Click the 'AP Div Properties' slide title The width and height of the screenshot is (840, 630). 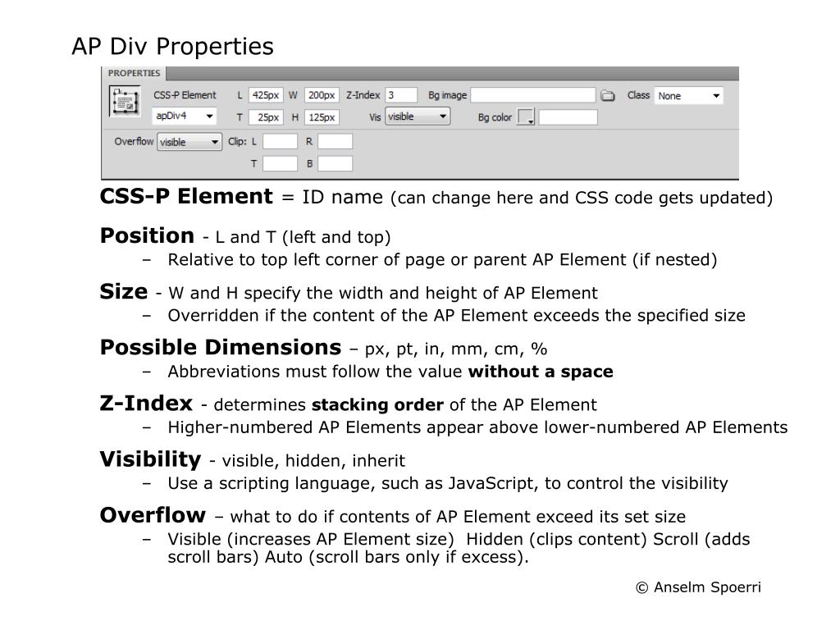pos(172,47)
